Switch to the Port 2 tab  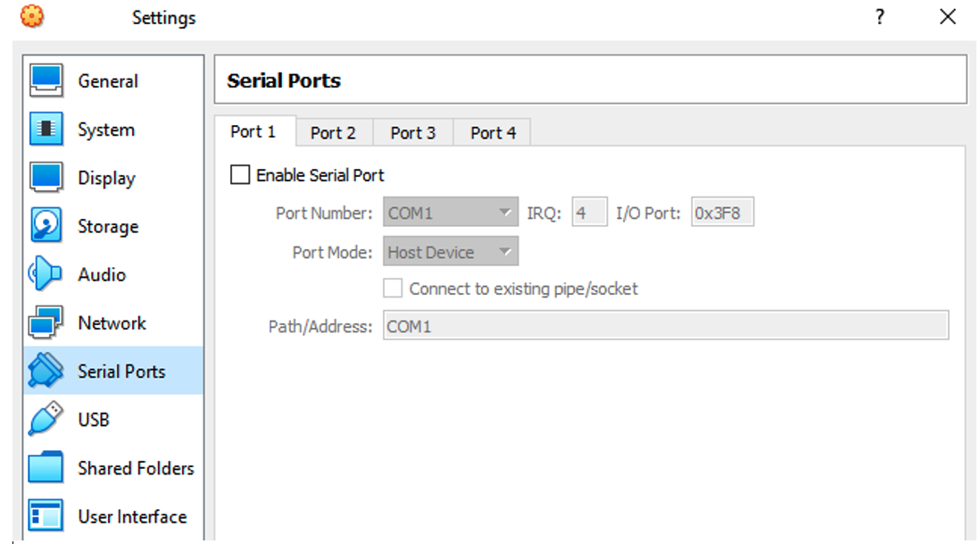333,132
